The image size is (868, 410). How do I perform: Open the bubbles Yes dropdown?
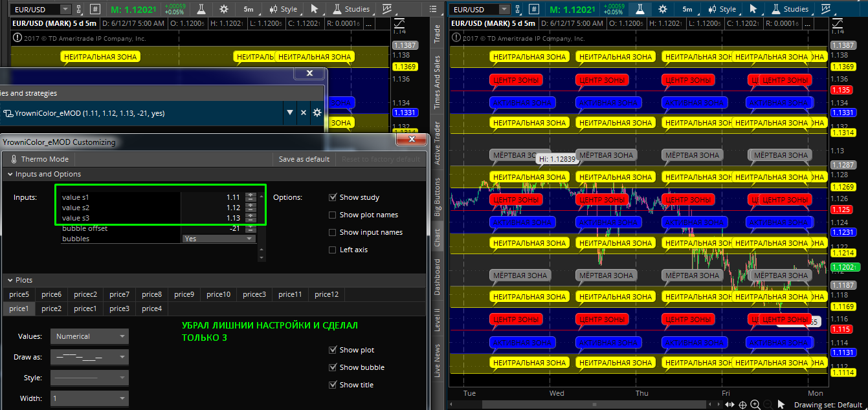point(219,239)
